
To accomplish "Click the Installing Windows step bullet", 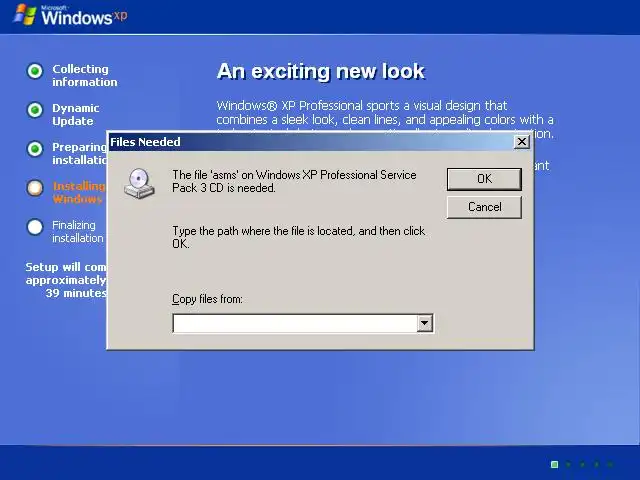I will (35, 188).
